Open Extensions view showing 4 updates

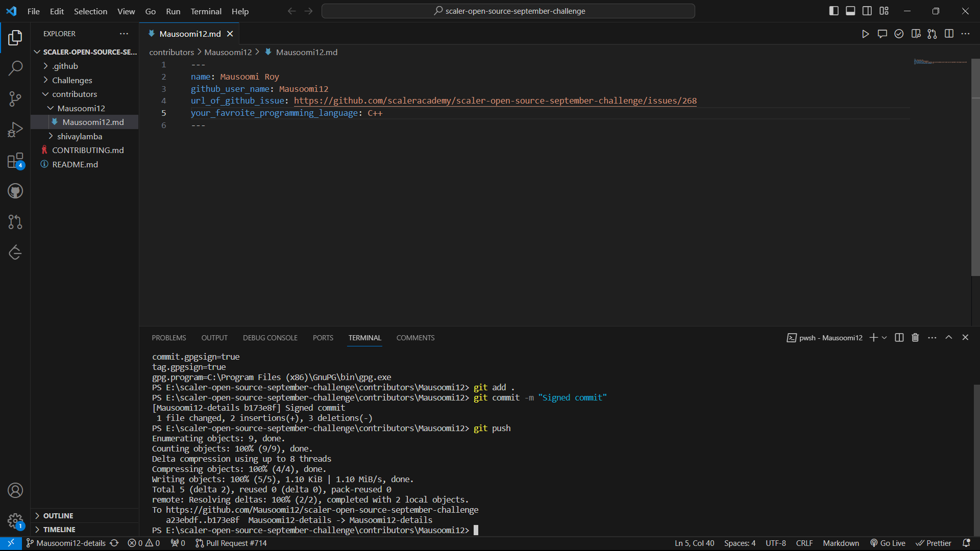(x=16, y=161)
